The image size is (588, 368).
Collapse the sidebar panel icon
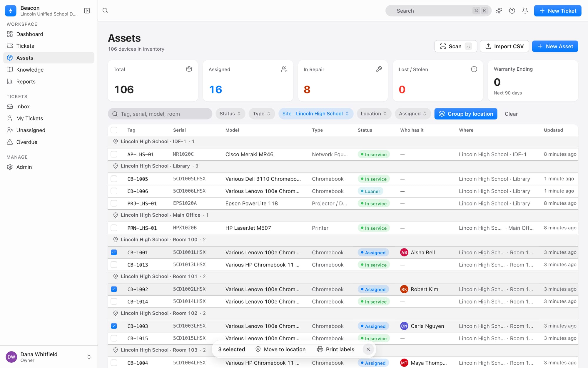(x=87, y=11)
